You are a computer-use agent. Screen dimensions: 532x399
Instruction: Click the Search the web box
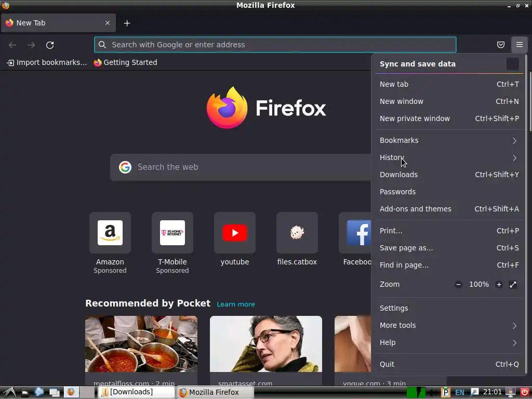click(241, 167)
